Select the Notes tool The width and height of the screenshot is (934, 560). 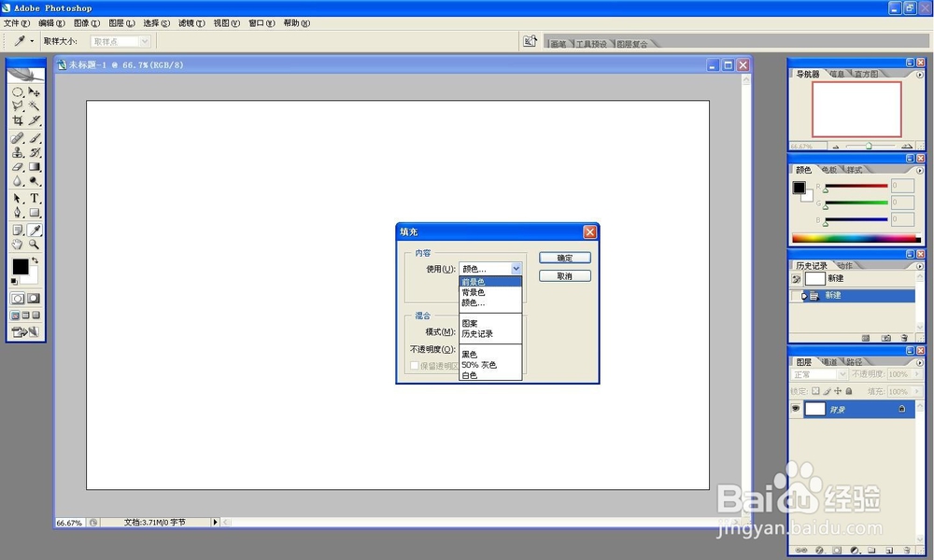click(18, 230)
